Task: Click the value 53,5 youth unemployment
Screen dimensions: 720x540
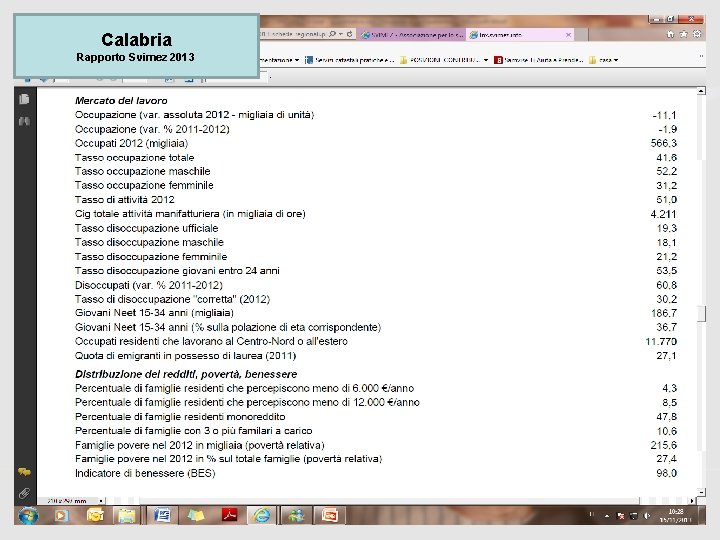Action: [667, 271]
